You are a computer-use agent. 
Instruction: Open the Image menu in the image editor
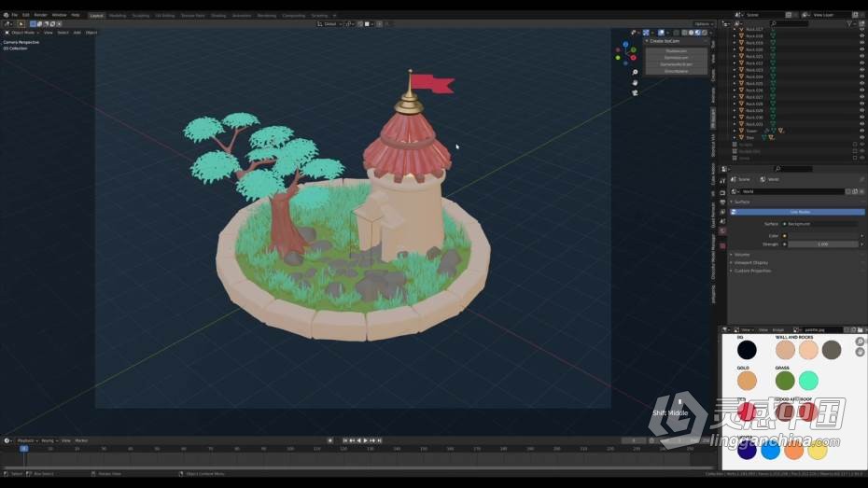pos(778,329)
